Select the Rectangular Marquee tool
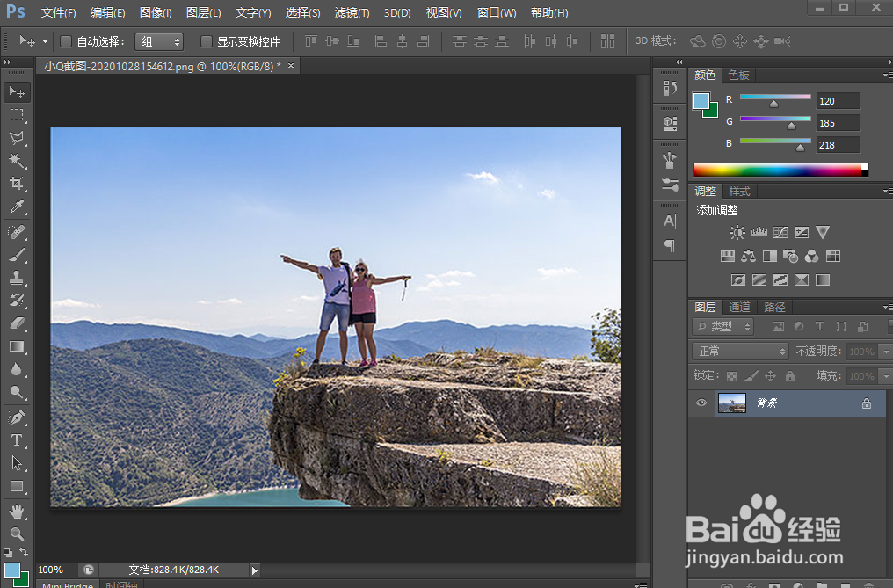893x588 pixels. tap(17, 115)
